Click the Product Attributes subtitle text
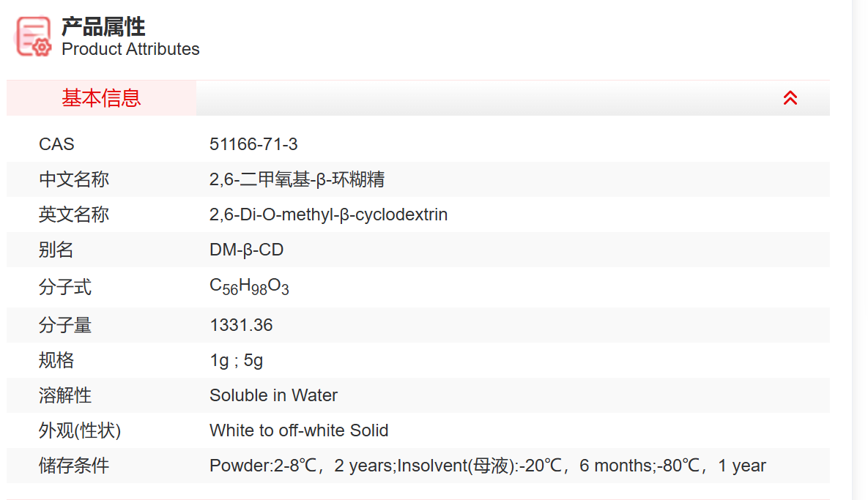Image resolution: width=868 pixels, height=500 pixels. click(130, 49)
